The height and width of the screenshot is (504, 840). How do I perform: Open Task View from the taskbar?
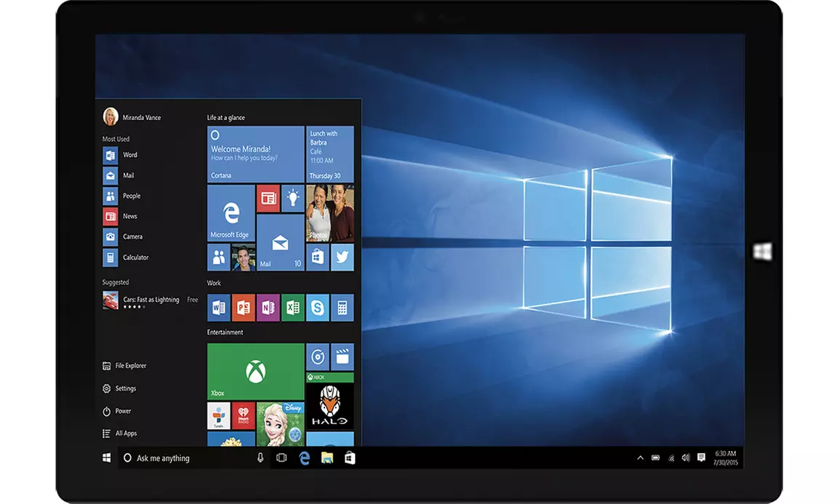[281, 457]
